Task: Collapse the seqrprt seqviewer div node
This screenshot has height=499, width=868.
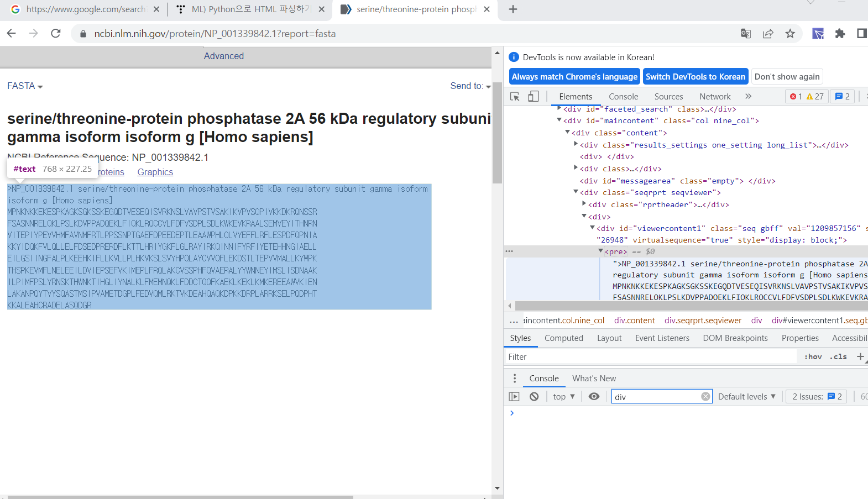Action: pyautogui.click(x=576, y=192)
